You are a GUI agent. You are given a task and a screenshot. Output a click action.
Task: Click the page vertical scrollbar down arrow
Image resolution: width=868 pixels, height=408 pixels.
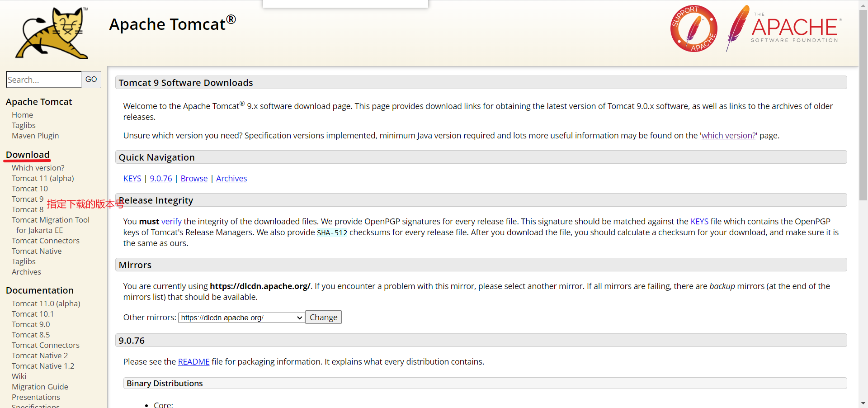tap(863, 403)
